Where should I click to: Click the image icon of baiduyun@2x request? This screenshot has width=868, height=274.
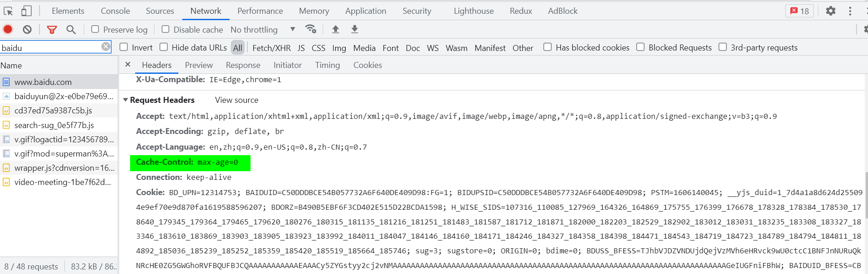pyautogui.click(x=6, y=96)
